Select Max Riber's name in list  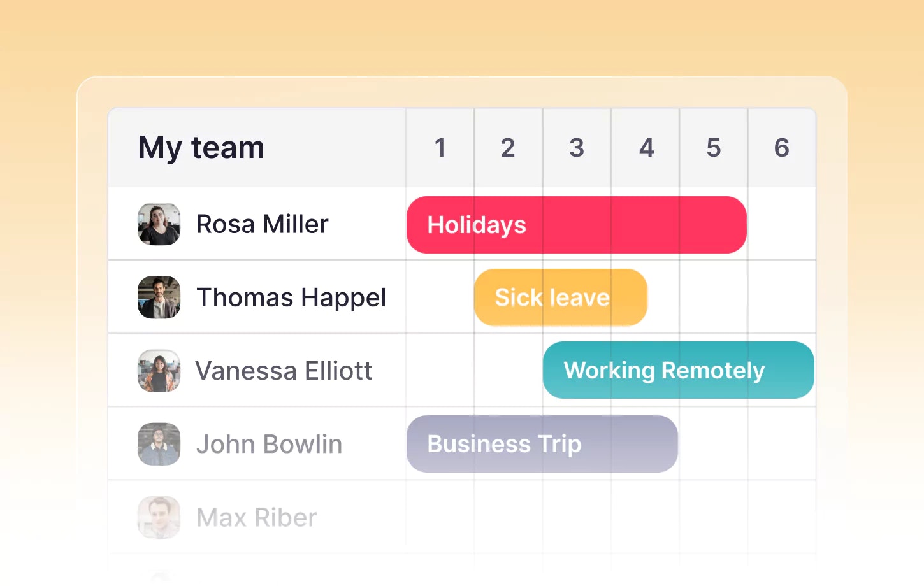[x=256, y=517]
